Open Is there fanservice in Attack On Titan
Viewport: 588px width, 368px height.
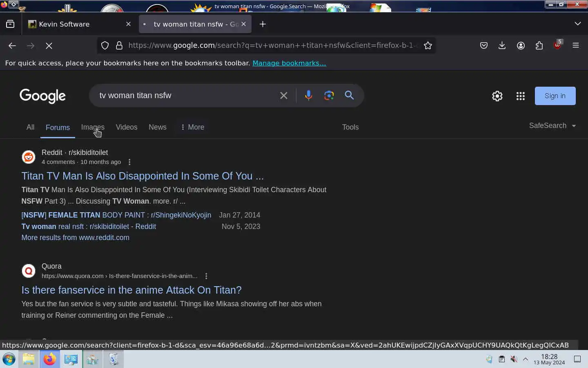[x=131, y=290]
